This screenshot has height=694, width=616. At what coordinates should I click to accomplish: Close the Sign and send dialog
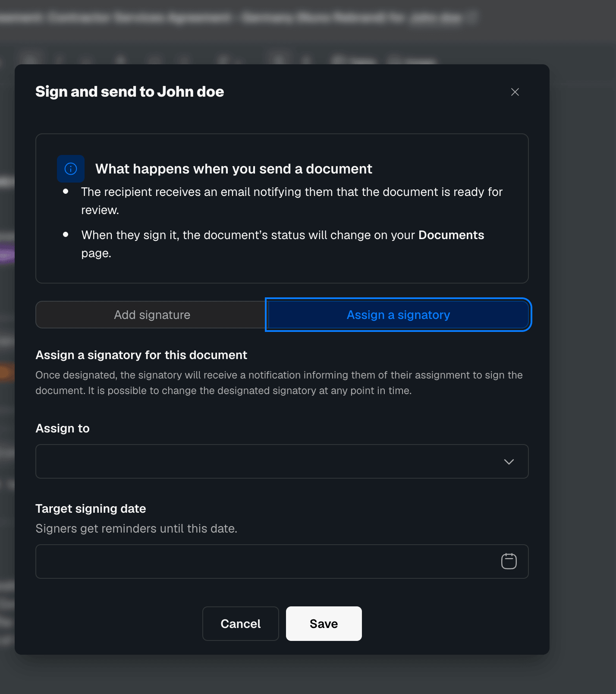[515, 92]
